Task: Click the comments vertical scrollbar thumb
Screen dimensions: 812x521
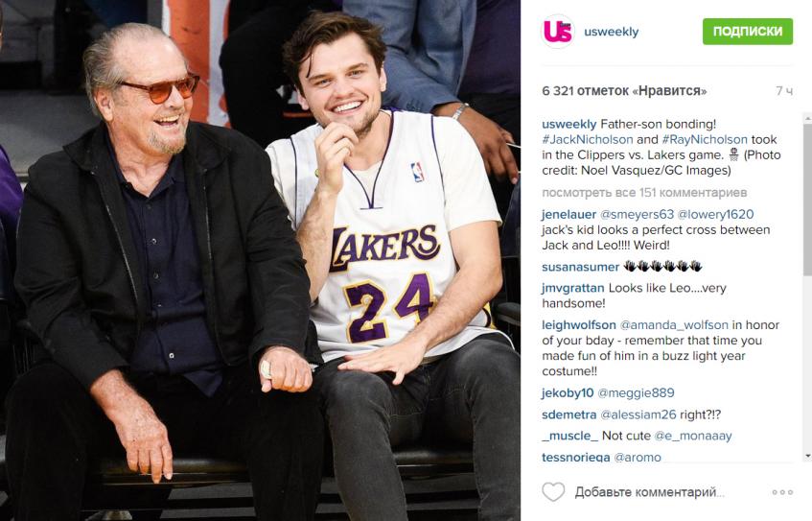Action: [807, 200]
